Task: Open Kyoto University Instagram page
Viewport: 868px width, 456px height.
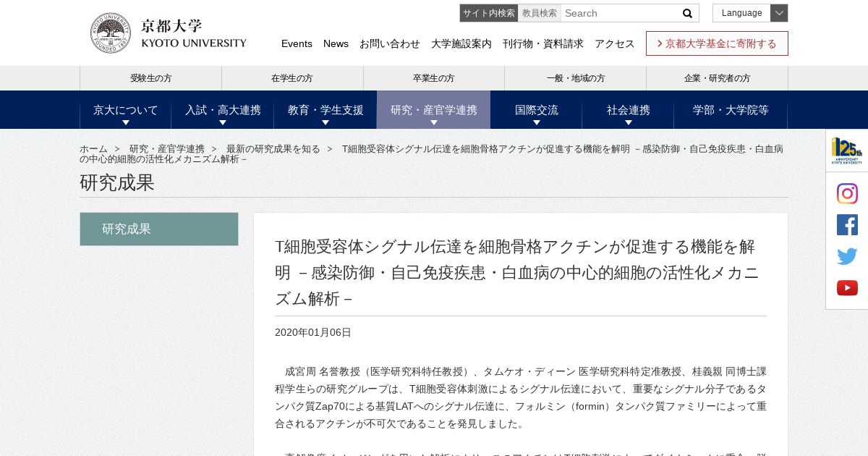Action: pyautogui.click(x=847, y=194)
